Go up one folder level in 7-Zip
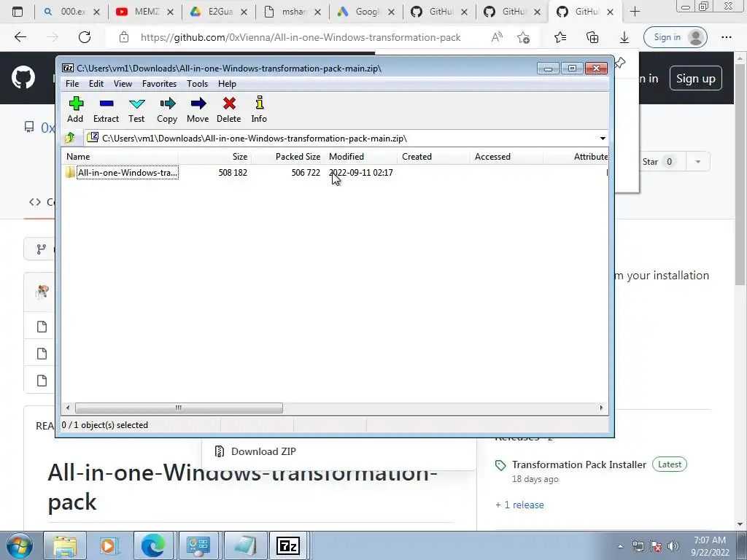 70,138
